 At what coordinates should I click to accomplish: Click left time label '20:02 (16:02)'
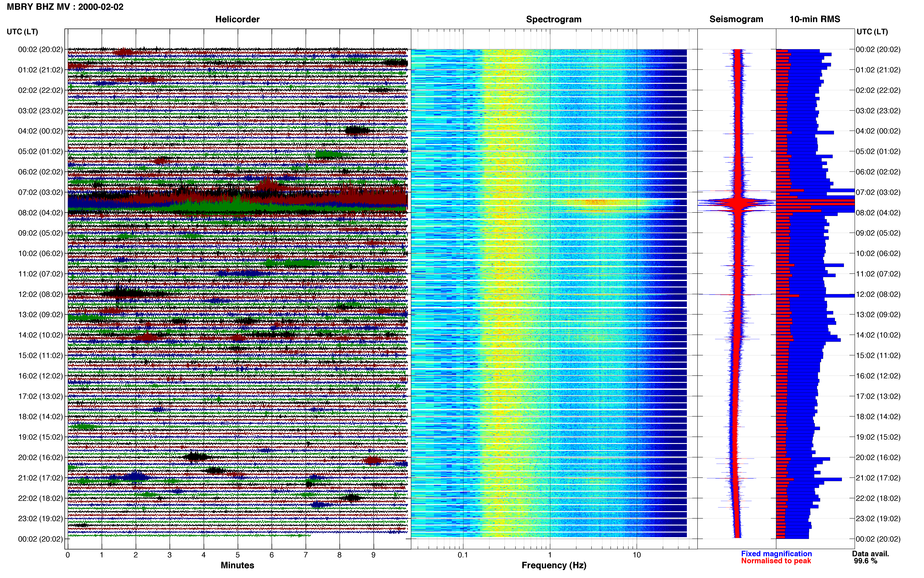tap(40, 457)
